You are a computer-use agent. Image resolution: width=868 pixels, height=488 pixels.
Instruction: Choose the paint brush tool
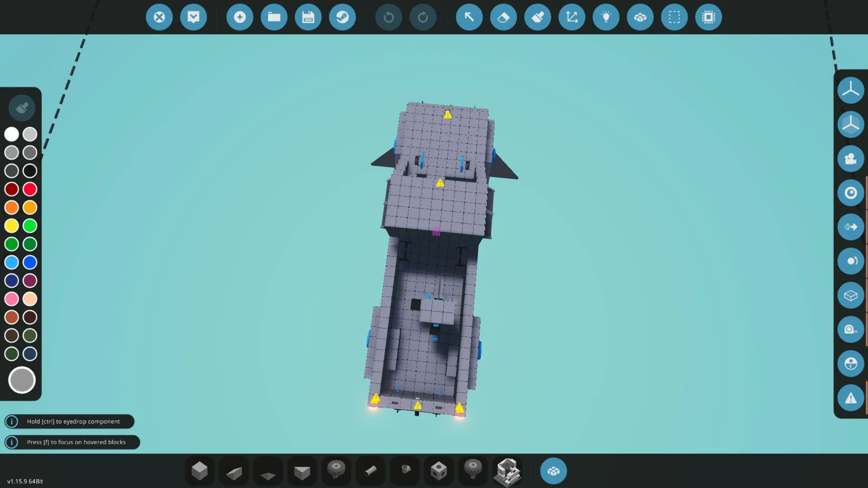coord(538,17)
